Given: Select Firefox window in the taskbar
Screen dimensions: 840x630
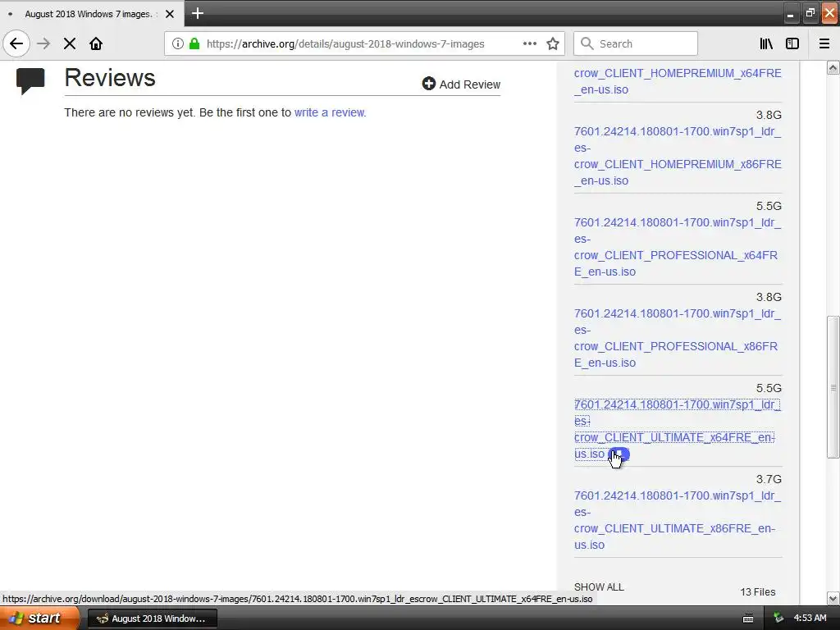Looking at the screenshot, I should [x=152, y=619].
